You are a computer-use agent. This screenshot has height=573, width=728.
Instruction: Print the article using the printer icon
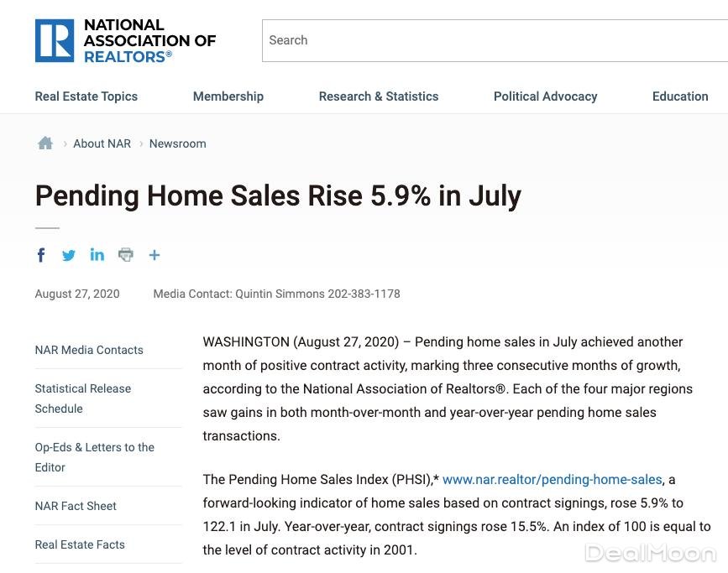[x=126, y=255]
